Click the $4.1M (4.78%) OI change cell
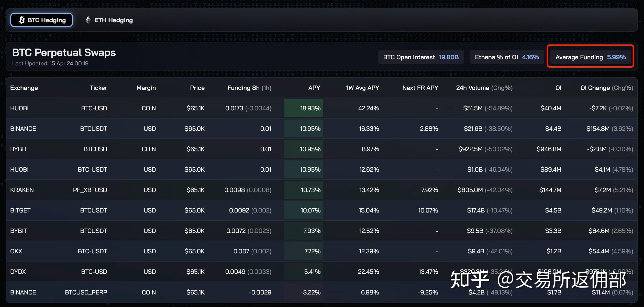 click(614, 170)
